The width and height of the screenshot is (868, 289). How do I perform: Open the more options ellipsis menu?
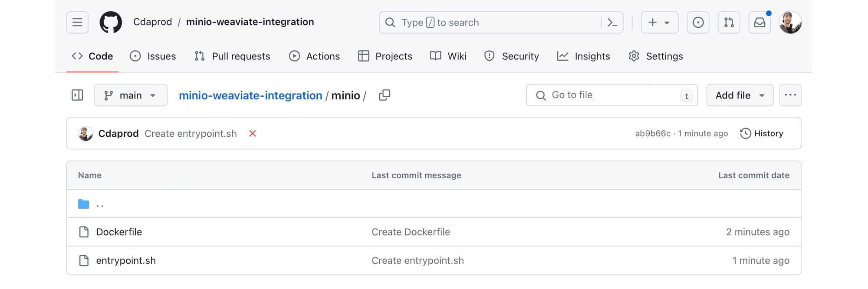click(790, 95)
